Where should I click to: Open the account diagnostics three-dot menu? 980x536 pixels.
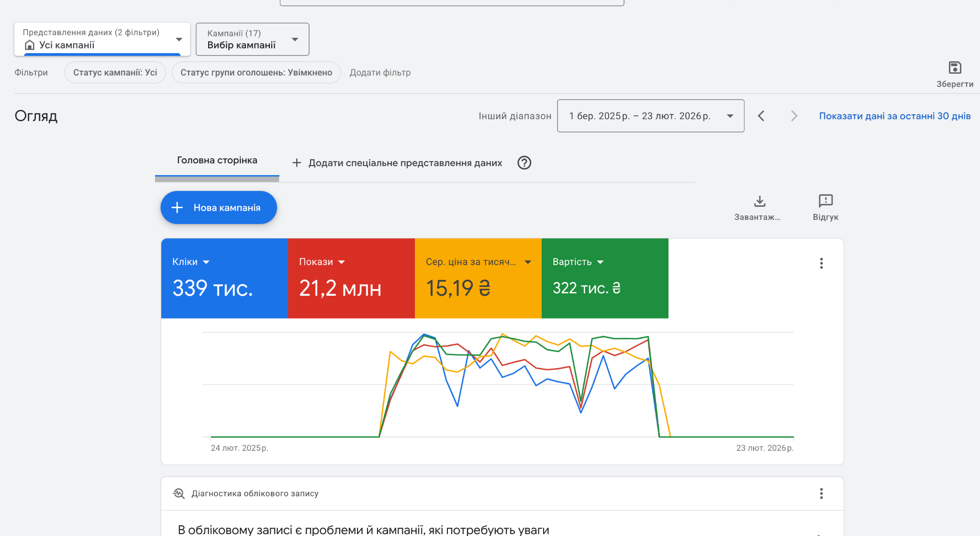click(x=821, y=493)
